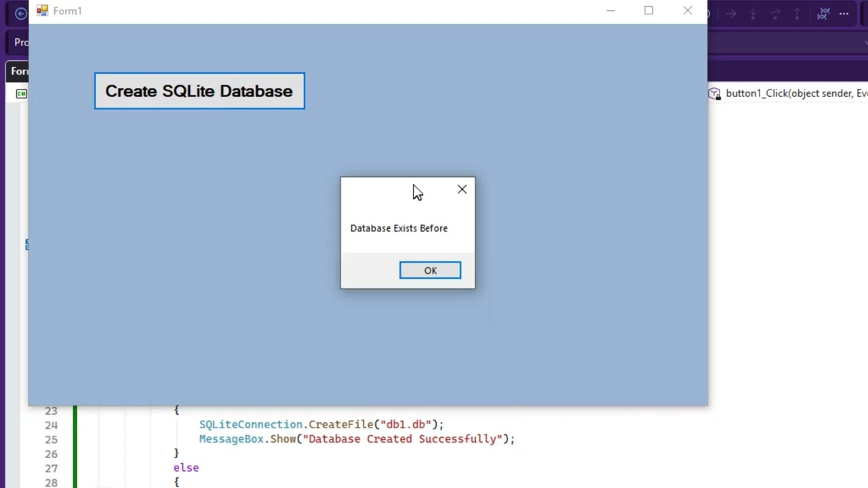868x488 pixels.
Task: Click the "db1.db" string on line 24
Action: pyautogui.click(x=406, y=424)
